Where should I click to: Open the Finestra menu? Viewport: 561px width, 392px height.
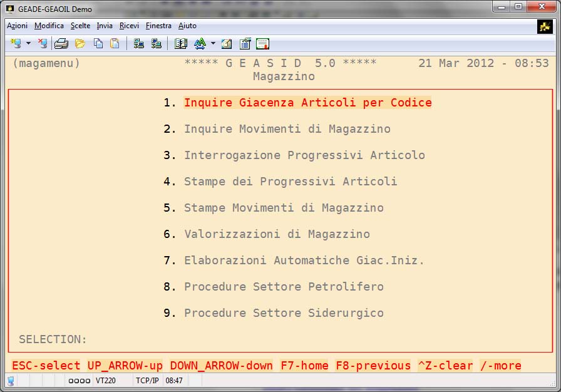pos(158,26)
